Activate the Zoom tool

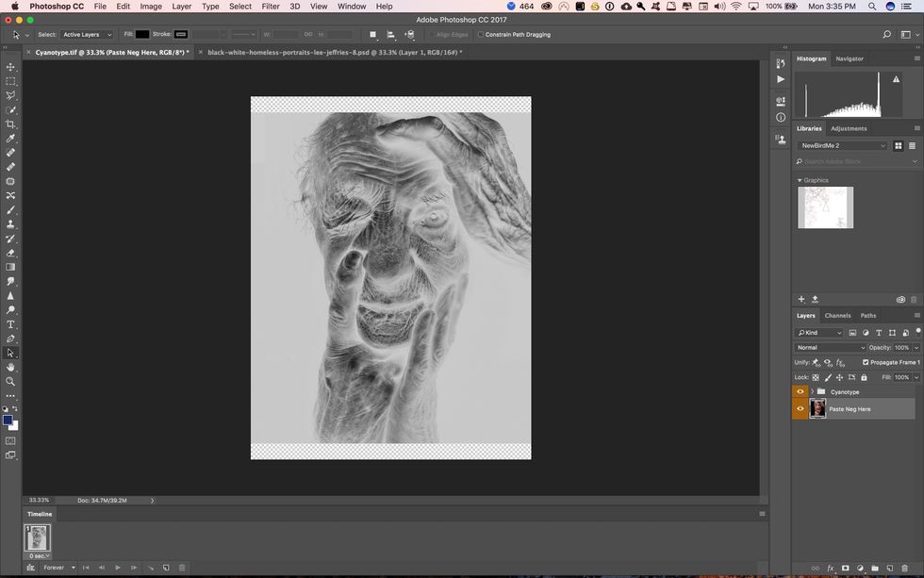[10, 381]
